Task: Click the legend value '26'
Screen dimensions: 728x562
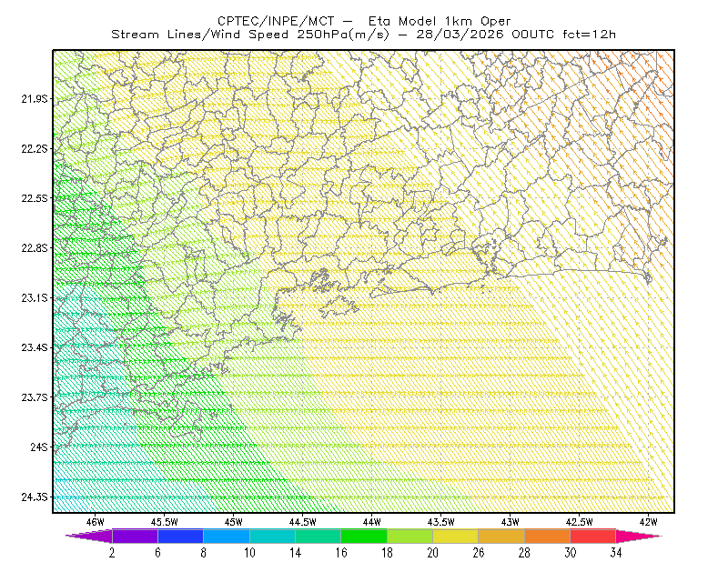Action: click(x=479, y=553)
